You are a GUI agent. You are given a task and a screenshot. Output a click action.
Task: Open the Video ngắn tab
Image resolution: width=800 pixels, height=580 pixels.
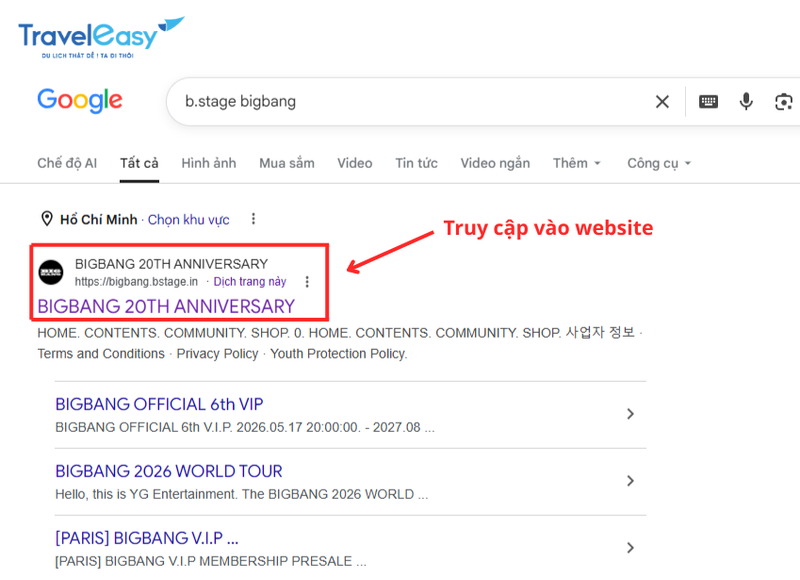pos(495,163)
